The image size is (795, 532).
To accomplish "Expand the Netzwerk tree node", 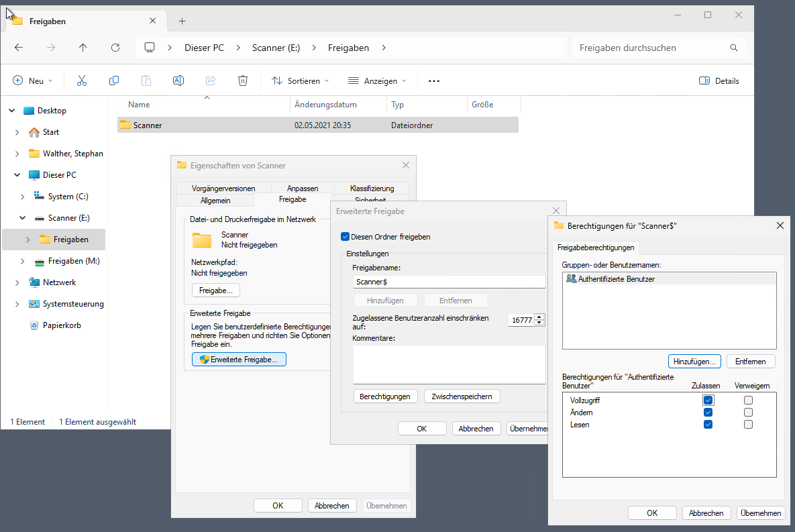I will (17, 282).
